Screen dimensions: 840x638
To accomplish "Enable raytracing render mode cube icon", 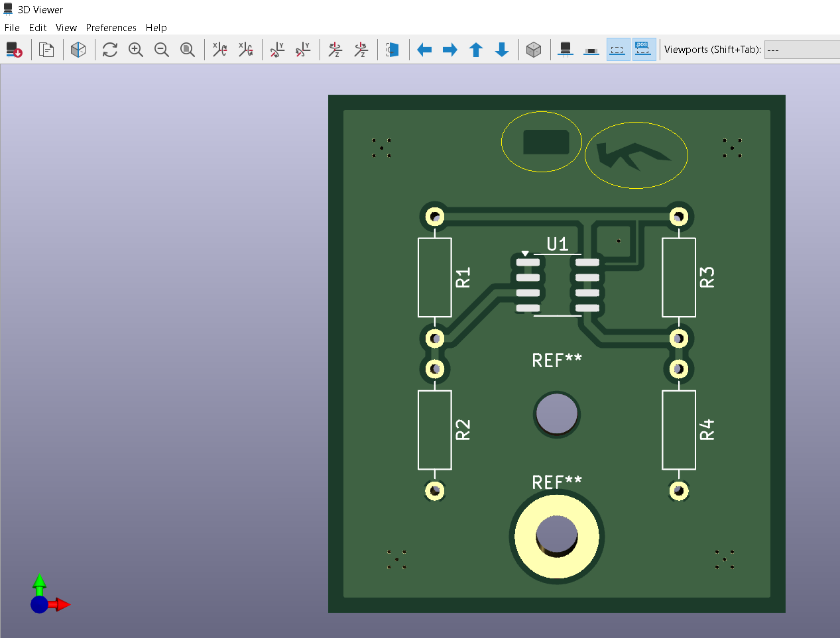I will (x=78, y=50).
